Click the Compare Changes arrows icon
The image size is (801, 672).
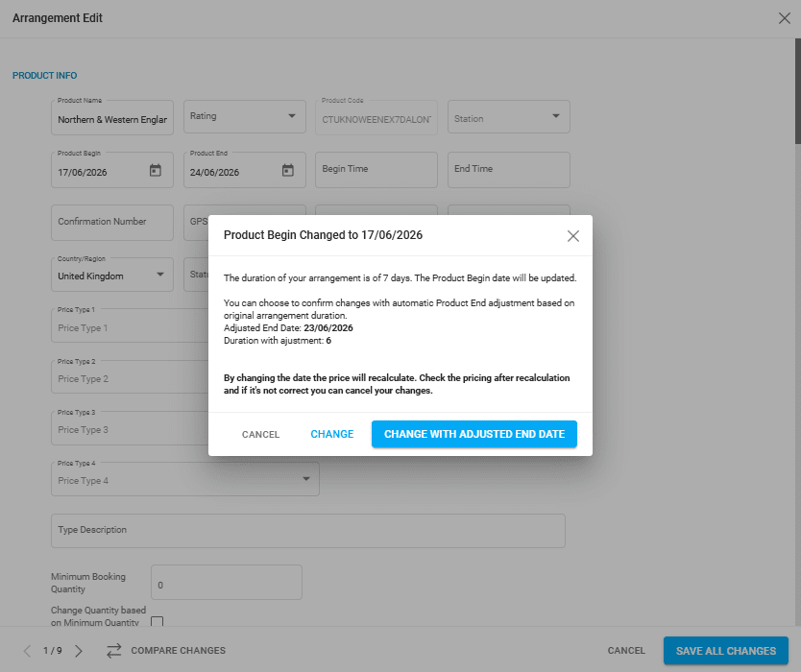click(x=114, y=651)
